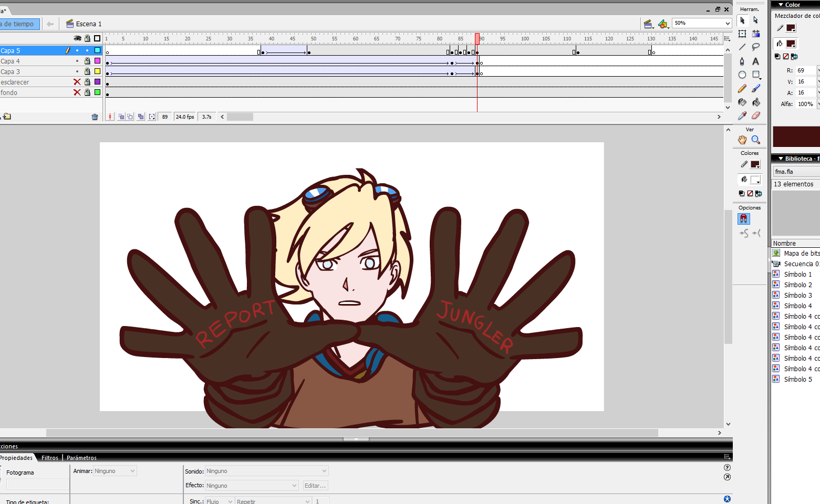Collapse the Biblioteca panel
Screen dimensions: 820x504
(781, 159)
